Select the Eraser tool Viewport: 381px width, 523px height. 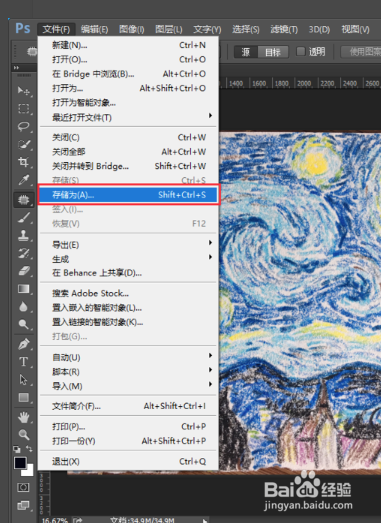pyautogui.click(x=23, y=271)
